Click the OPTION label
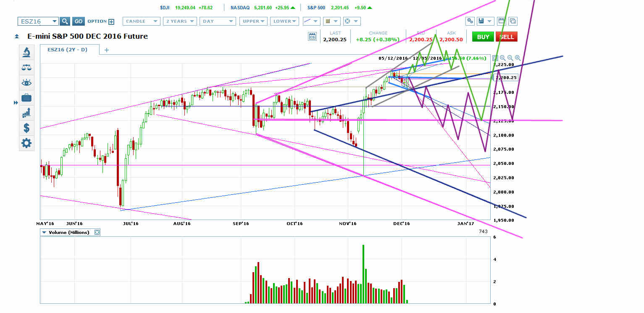 tap(97, 21)
